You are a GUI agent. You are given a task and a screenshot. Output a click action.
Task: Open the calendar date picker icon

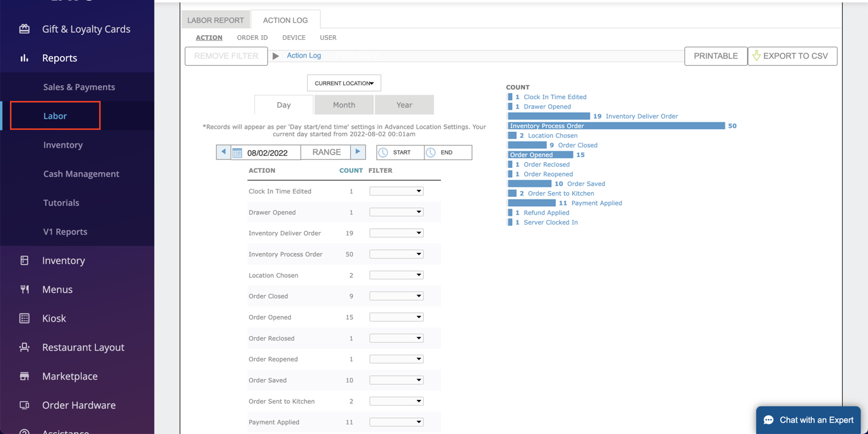point(237,153)
